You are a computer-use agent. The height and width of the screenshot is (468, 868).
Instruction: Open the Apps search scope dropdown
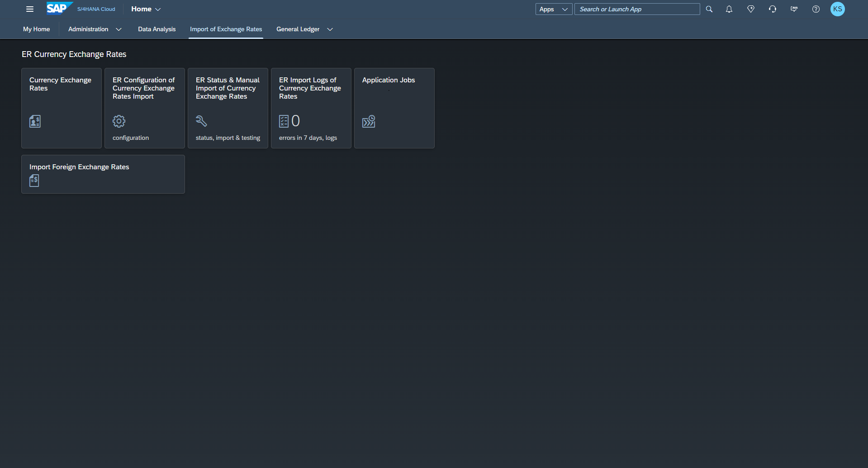coord(553,9)
